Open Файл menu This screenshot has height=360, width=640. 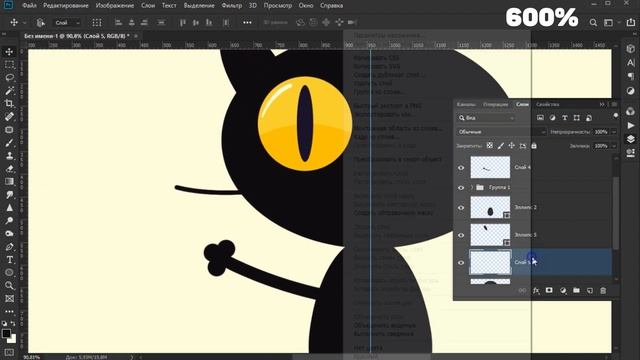tap(29, 6)
